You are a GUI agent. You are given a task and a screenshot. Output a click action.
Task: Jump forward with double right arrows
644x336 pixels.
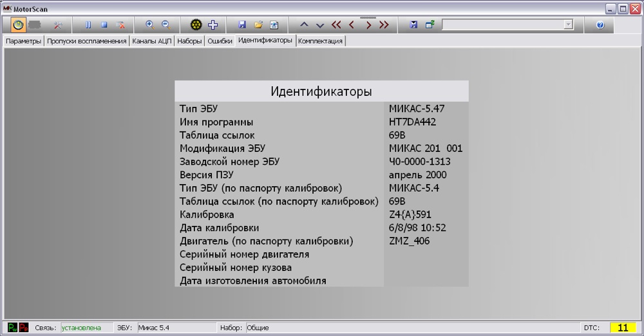(x=384, y=25)
